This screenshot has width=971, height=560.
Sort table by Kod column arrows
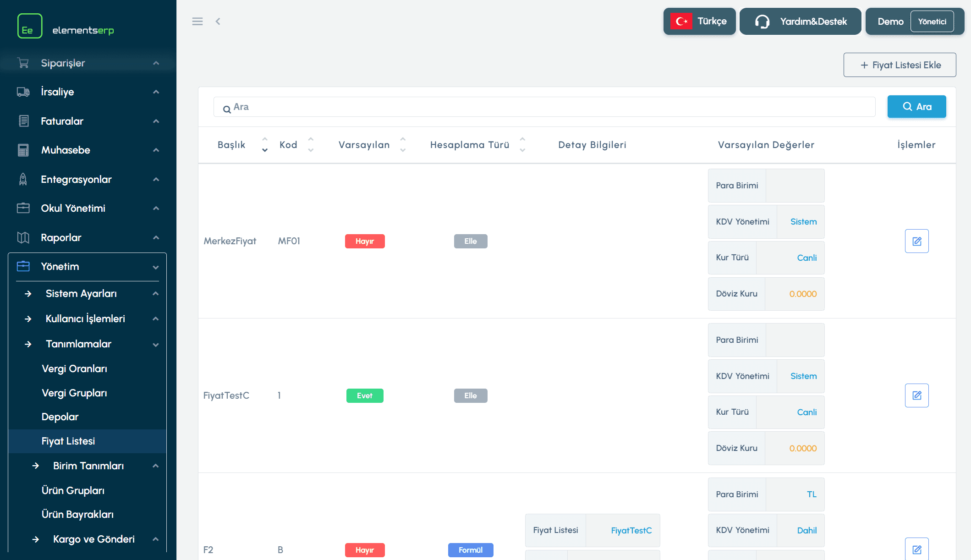(x=311, y=145)
